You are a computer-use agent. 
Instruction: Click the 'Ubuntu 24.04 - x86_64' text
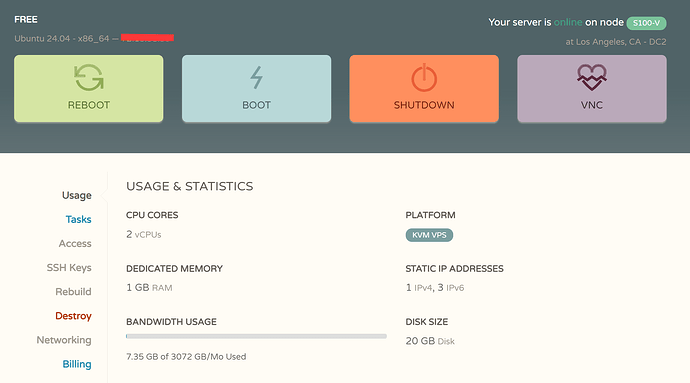point(62,39)
